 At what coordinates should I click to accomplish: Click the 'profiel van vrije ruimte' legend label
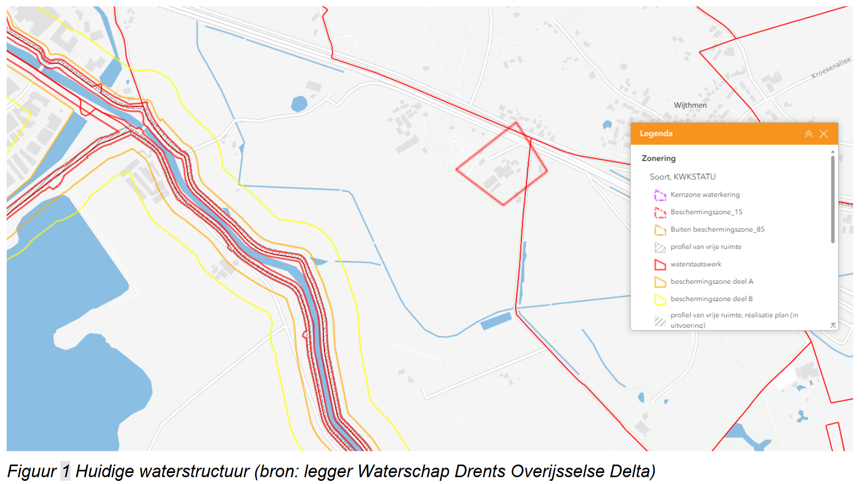(x=706, y=246)
